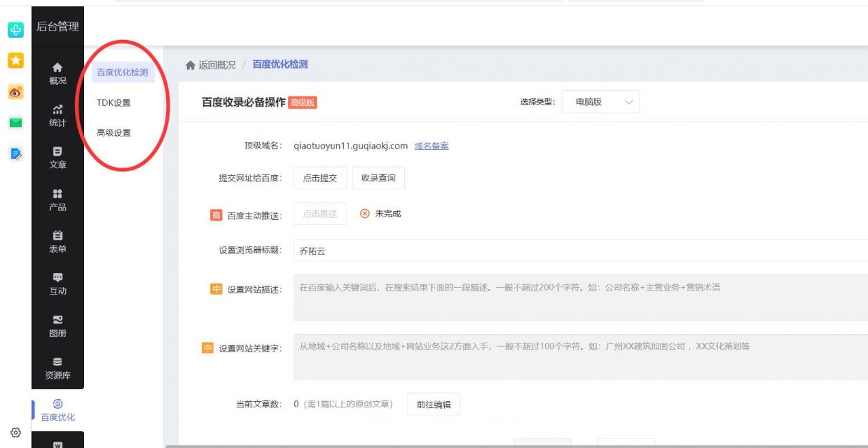Select 百度优化检测 in the submenu

124,73
